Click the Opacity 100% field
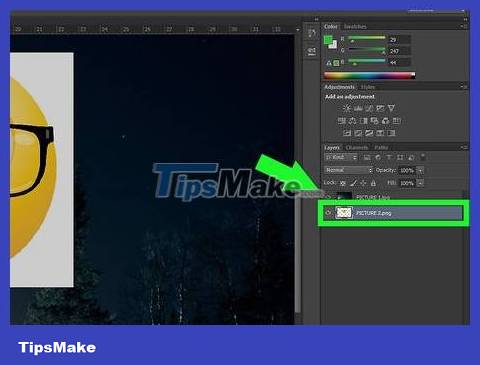480x365 pixels. (x=407, y=170)
